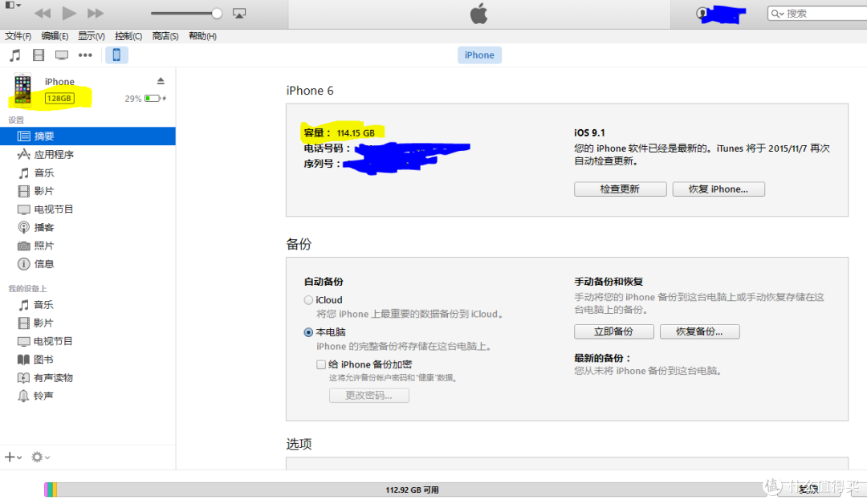The width and height of the screenshot is (867, 504).
Task: Click the account user icon
Action: coord(702,14)
